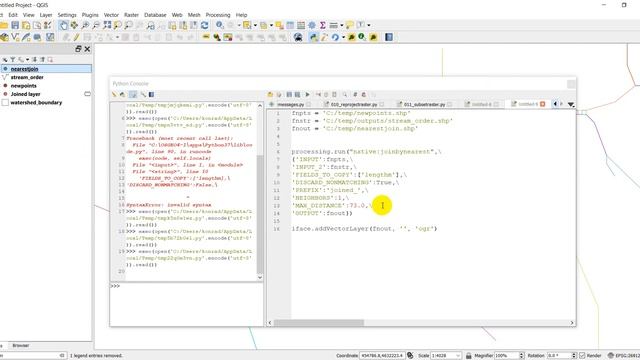Click the Comment hash icon in editor

pyautogui.click(x=355, y=95)
